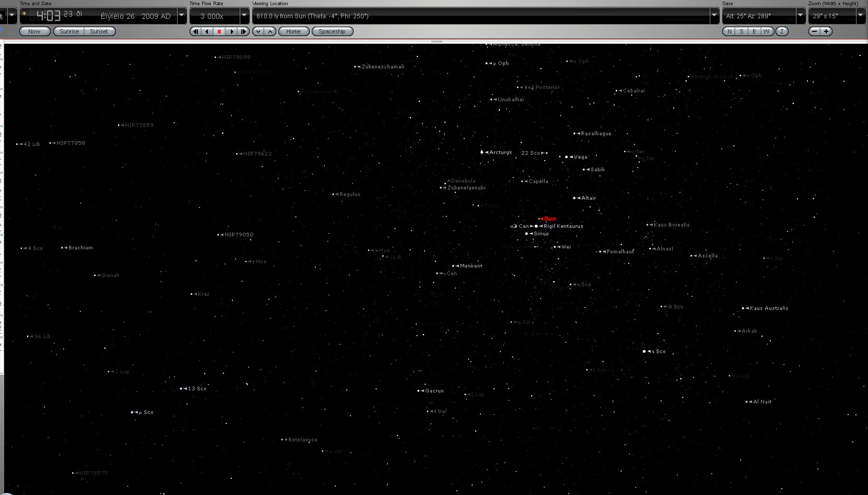Step time backward one step
The height and width of the screenshot is (495, 868).
pyautogui.click(x=196, y=31)
